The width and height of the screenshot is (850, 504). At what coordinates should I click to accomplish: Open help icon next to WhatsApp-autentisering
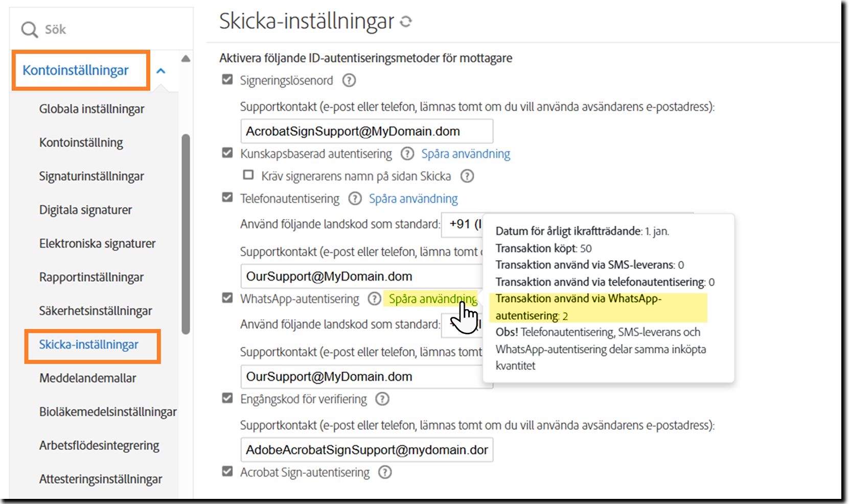point(375,299)
